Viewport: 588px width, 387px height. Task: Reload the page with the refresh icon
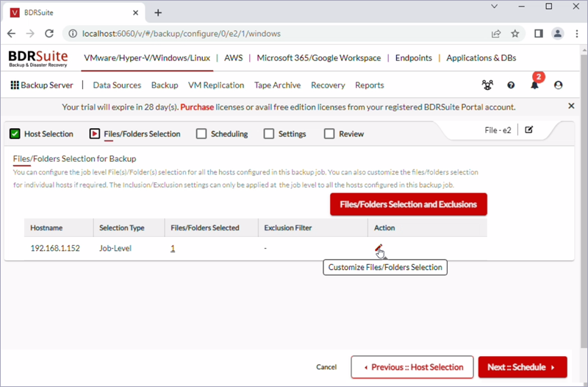coord(49,33)
